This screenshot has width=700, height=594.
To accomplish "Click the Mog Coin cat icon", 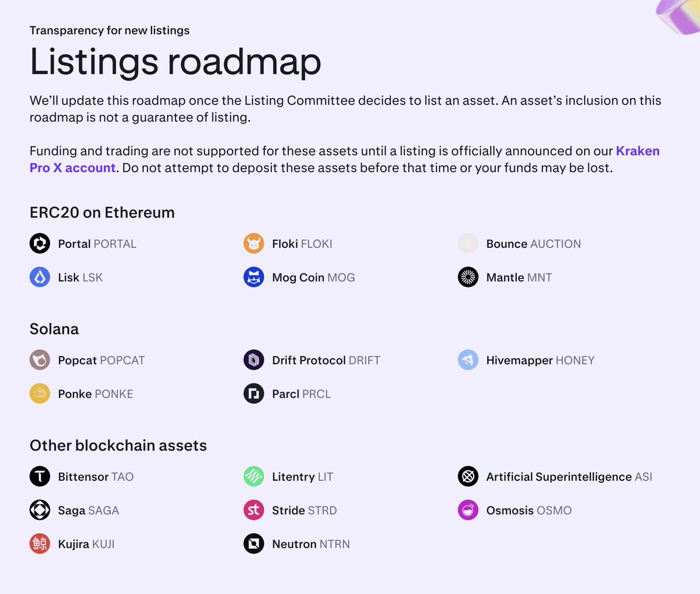I will (254, 277).
